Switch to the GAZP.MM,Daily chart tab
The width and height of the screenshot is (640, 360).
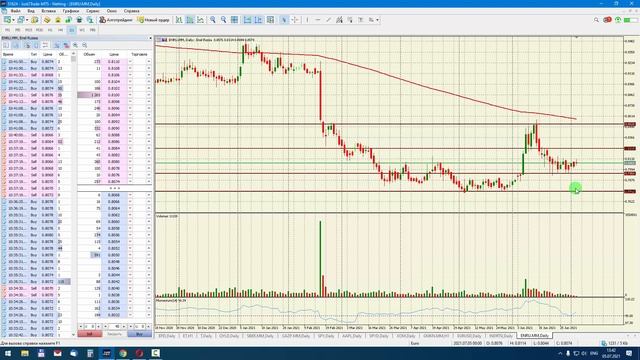click(x=296, y=336)
